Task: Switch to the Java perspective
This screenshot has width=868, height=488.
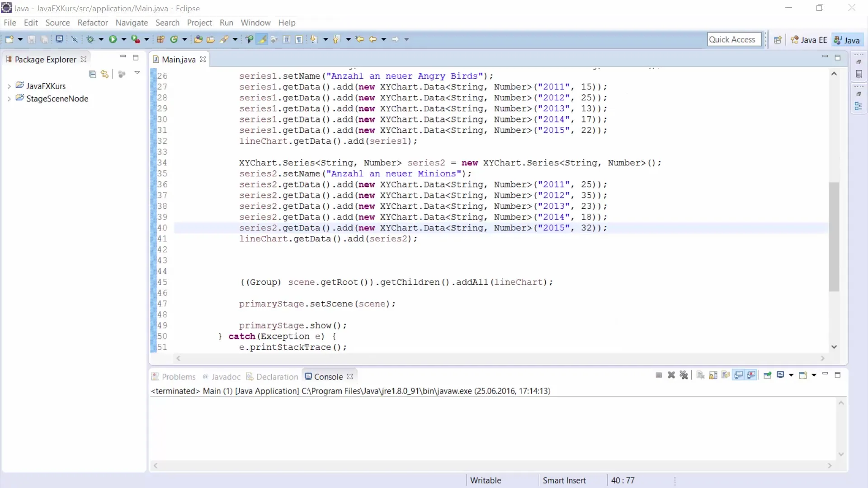Action: [x=847, y=40]
